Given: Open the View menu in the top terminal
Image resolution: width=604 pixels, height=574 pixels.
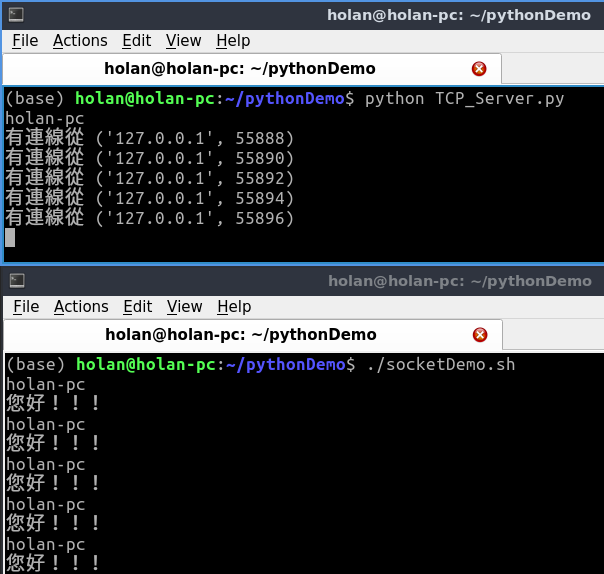Looking at the screenshot, I should [x=183, y=40].
